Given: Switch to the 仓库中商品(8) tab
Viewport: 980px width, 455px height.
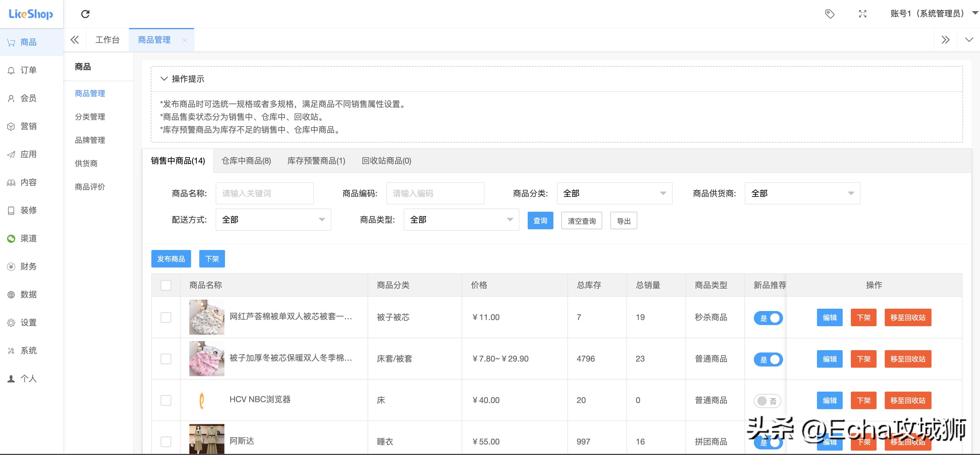Looking at the screenshot, I should pyautogui.click(x=246, y=161).
